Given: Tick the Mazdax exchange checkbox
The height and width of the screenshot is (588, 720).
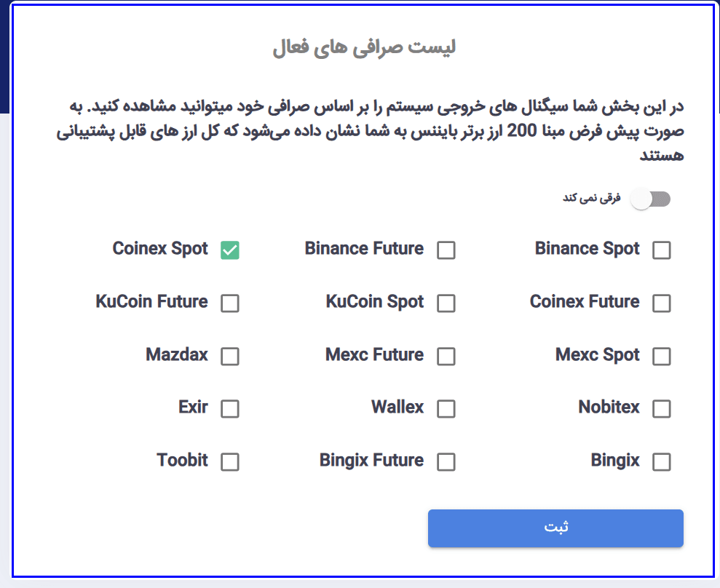Looking at the screenshot, I should 230,357.
